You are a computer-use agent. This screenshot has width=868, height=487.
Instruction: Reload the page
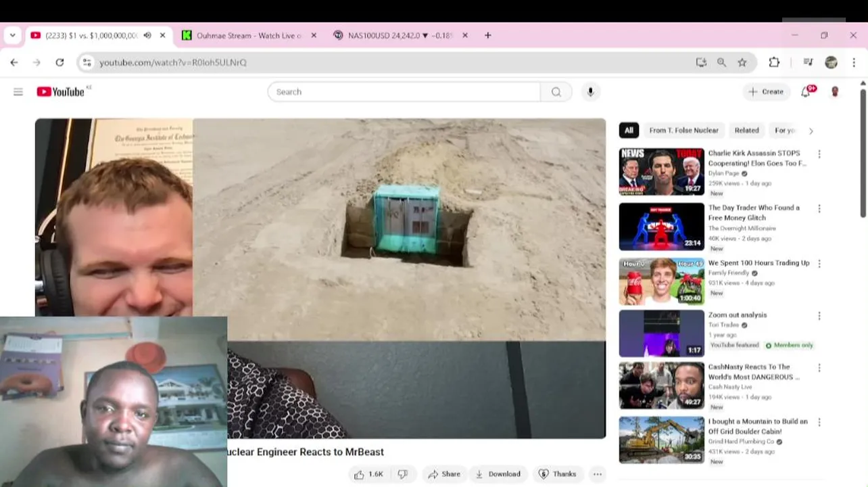[x=59, y=62]
